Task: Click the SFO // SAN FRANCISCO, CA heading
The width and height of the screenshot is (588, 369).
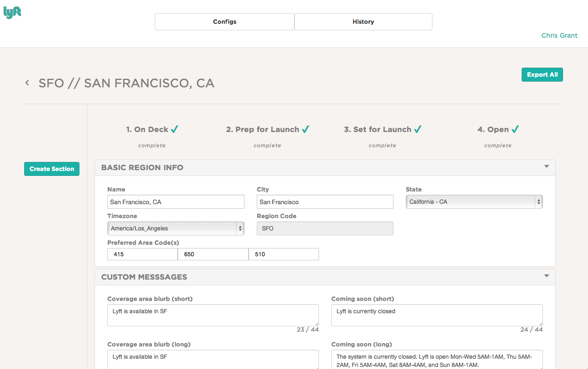Action: tap(127, 83)
